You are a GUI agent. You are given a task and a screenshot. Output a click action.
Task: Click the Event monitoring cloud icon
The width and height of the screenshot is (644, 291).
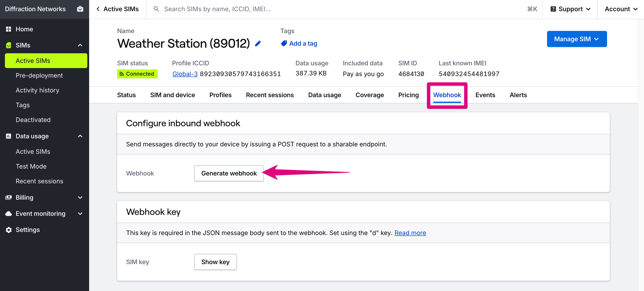[9, 214]
